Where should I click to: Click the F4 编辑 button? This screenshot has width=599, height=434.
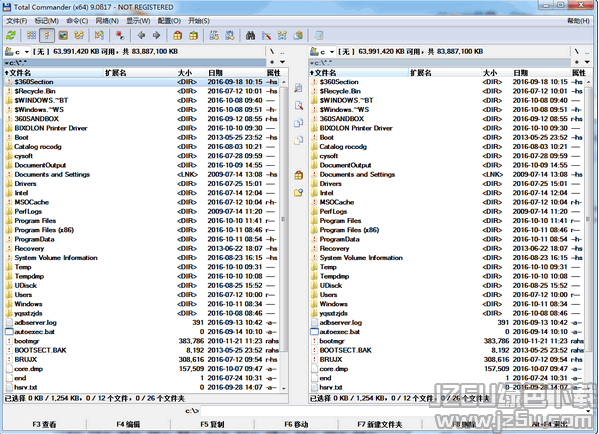click(128, 424)
